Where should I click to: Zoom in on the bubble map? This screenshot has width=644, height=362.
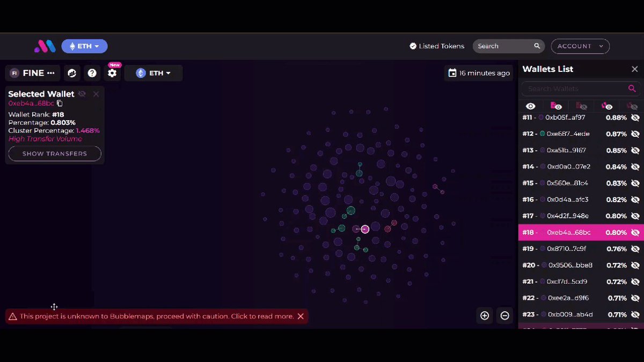[x=485, y=315]
